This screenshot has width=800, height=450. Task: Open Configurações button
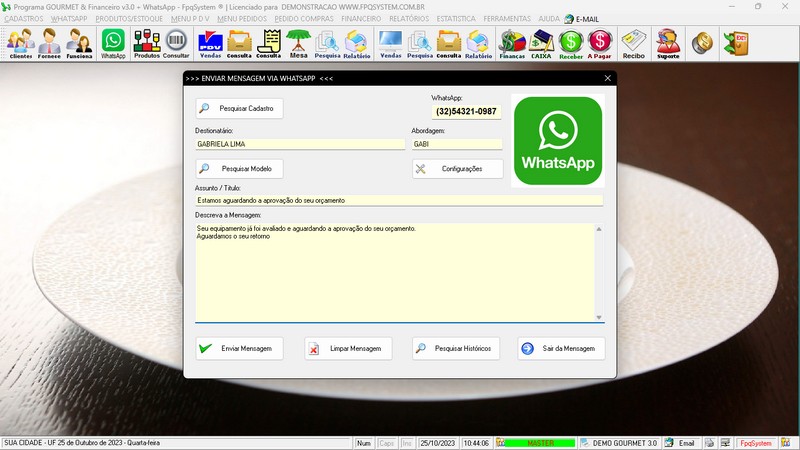pyautogui.click(x=458, y=169)
